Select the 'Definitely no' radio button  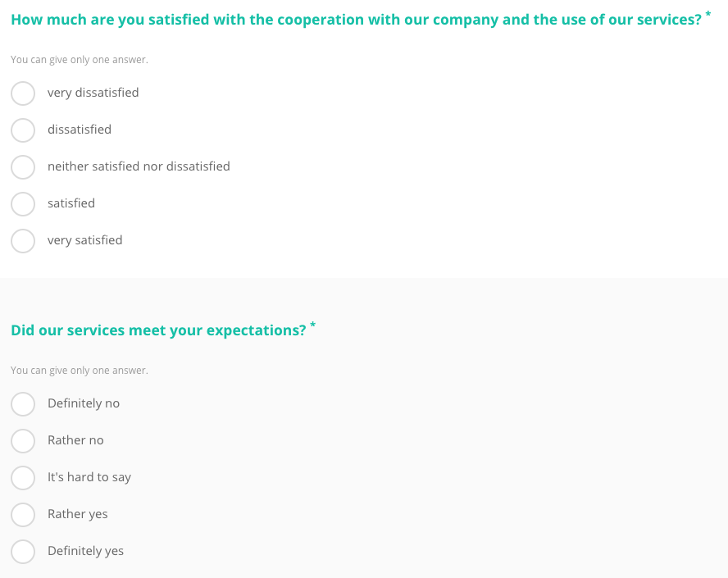click(x=23, y=404)
